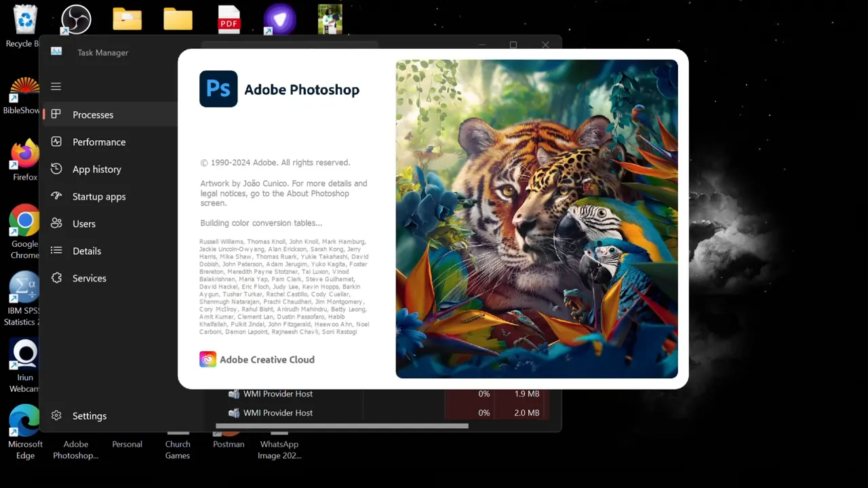Image resolution: width=868 pixels, height=488 pixels.
Task: Close the Task Manager window
Action: click(545, 45)
